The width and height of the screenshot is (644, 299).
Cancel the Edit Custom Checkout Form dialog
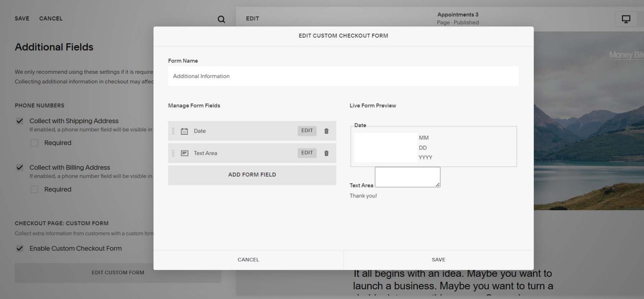[x=248, y=259]
